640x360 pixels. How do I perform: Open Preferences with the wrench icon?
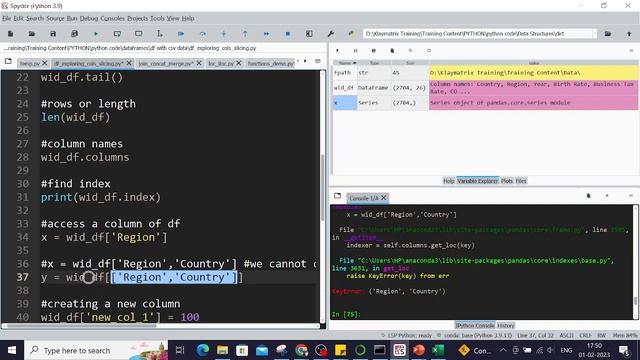(x=331, y=34)
